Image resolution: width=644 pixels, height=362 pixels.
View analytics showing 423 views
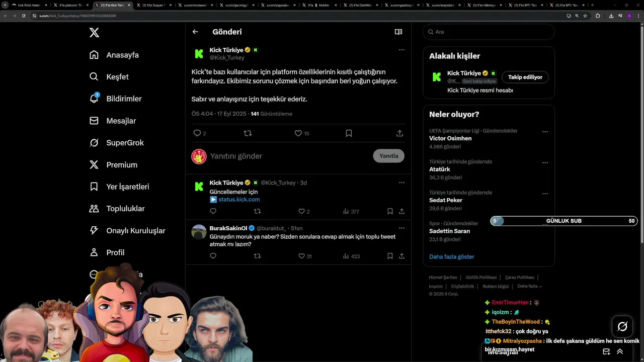[351, 256]
